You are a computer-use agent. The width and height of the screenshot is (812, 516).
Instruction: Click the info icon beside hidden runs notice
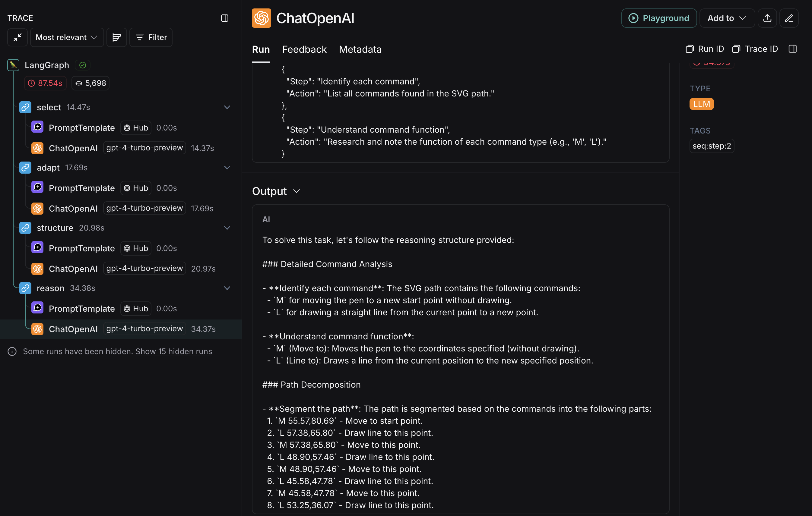[x=12, y=351]
